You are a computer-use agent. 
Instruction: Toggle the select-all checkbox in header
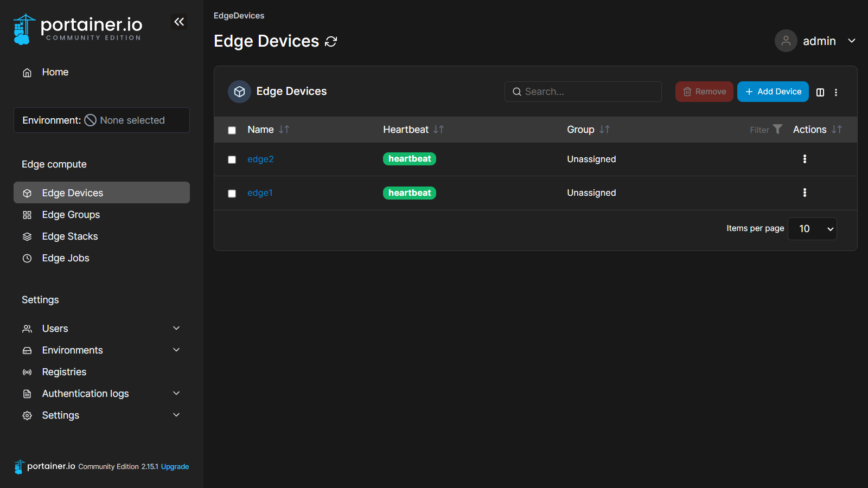tap(232, 130)
